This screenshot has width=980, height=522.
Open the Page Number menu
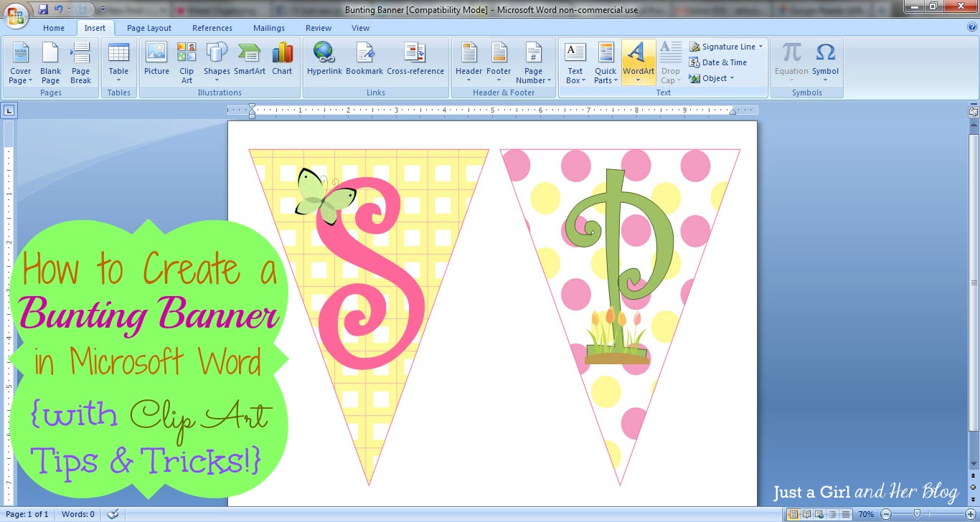click(x=533, y=63)
